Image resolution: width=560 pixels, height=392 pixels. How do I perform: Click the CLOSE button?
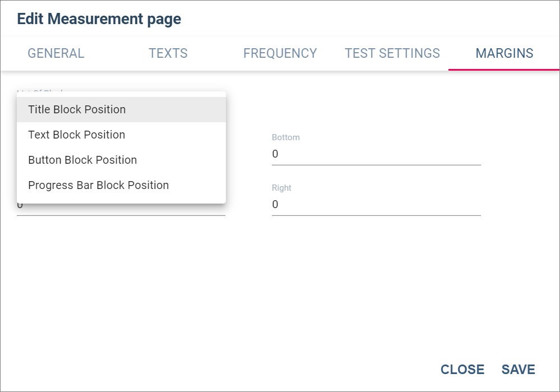[x=462, y=369]
